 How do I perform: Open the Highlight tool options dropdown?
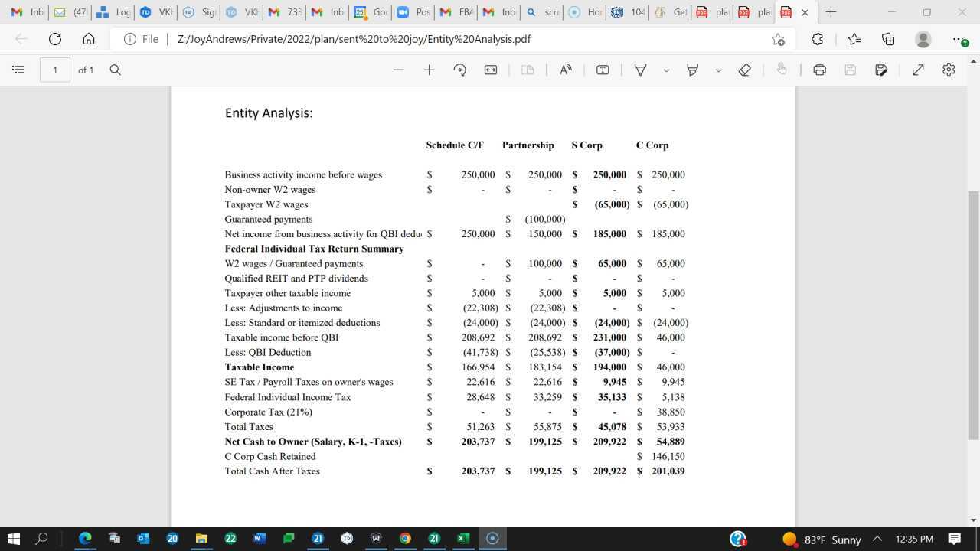[718, 70]
